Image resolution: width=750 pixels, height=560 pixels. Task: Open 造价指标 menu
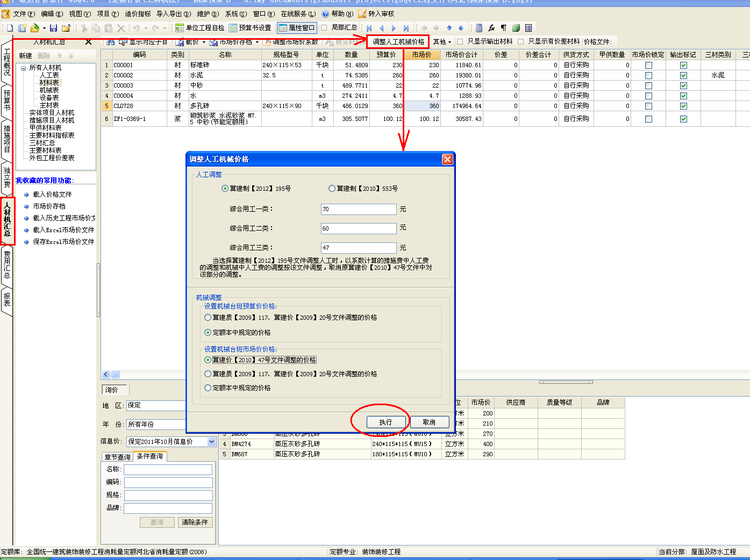(x=138, y=14)
